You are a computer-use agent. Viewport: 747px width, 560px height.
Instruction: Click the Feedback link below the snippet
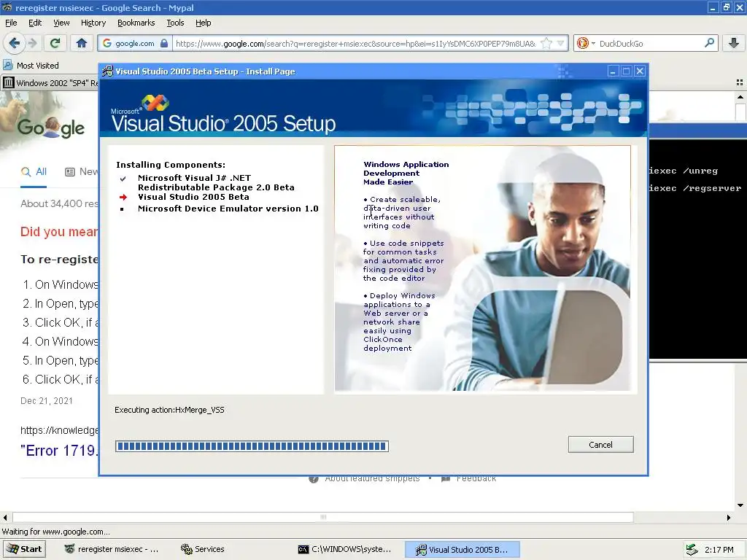[476, 478]
